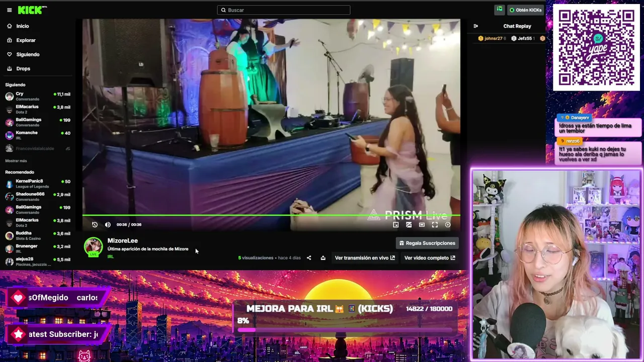
Task: Click the Yape QR code overlay
Action: pyautogui.click(x=596, y=48)
